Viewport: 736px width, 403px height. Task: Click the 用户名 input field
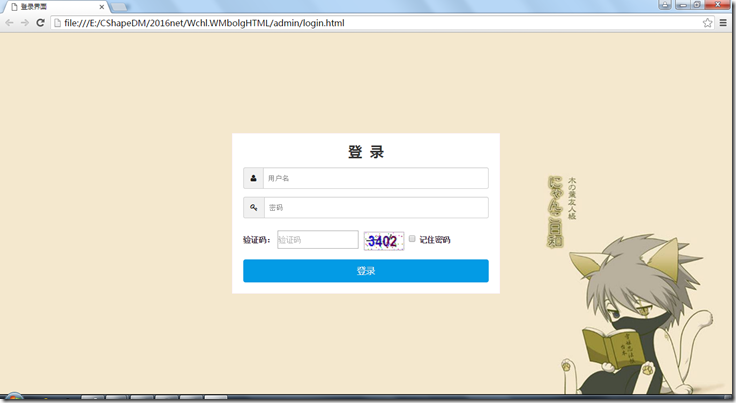click(x=376, y=178)
